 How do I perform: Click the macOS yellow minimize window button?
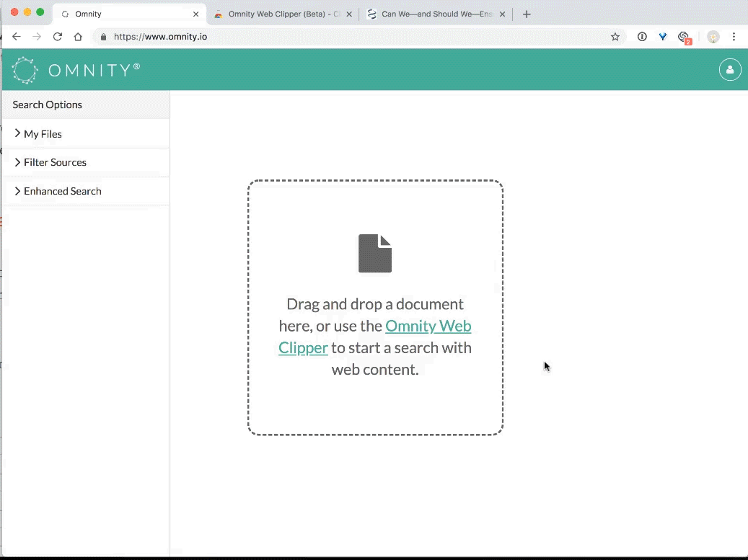27,12
